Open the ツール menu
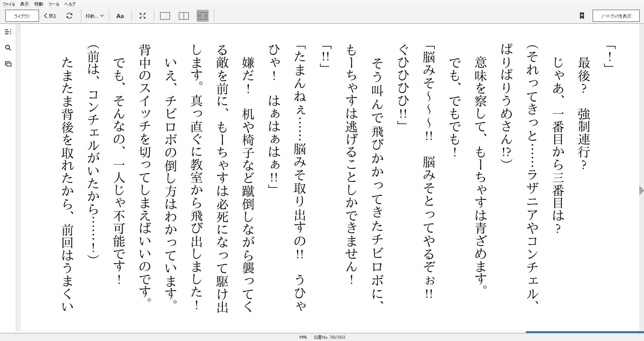 tap(54, 4)
